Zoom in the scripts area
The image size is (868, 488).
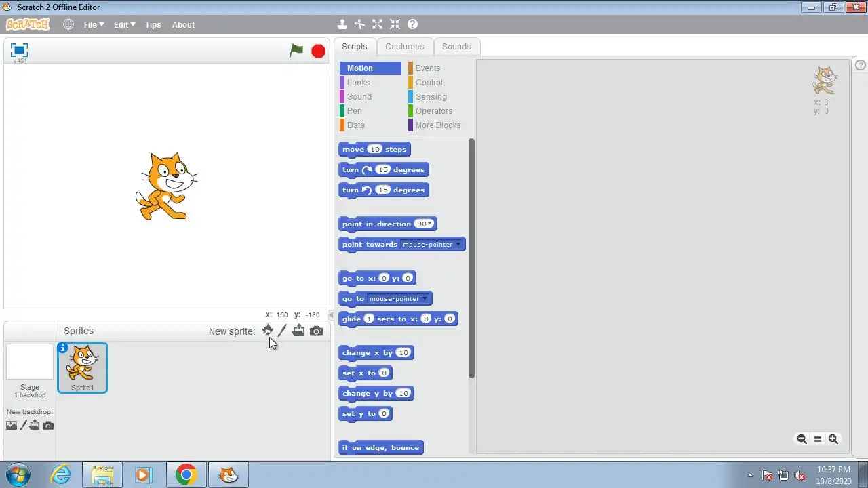[833, 439]
